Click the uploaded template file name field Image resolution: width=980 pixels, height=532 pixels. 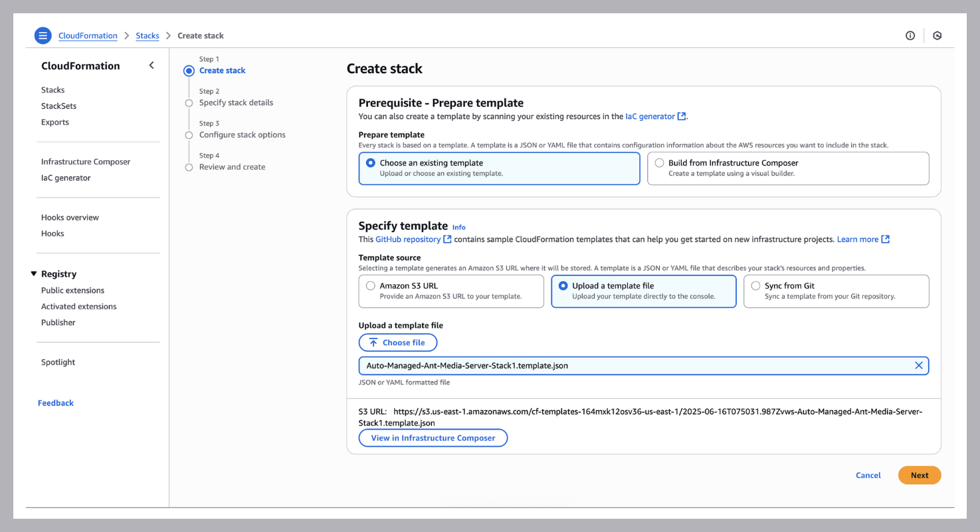644,366
